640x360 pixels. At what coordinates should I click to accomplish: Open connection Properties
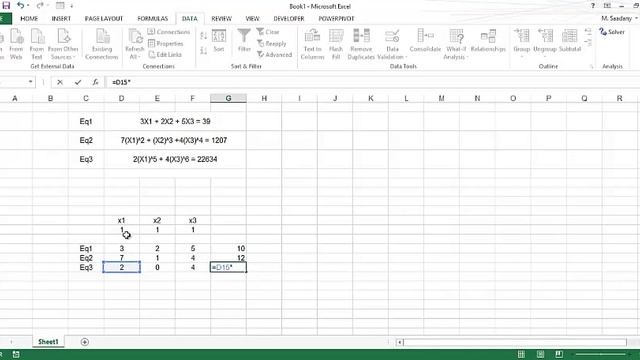(x=166, y=43)
